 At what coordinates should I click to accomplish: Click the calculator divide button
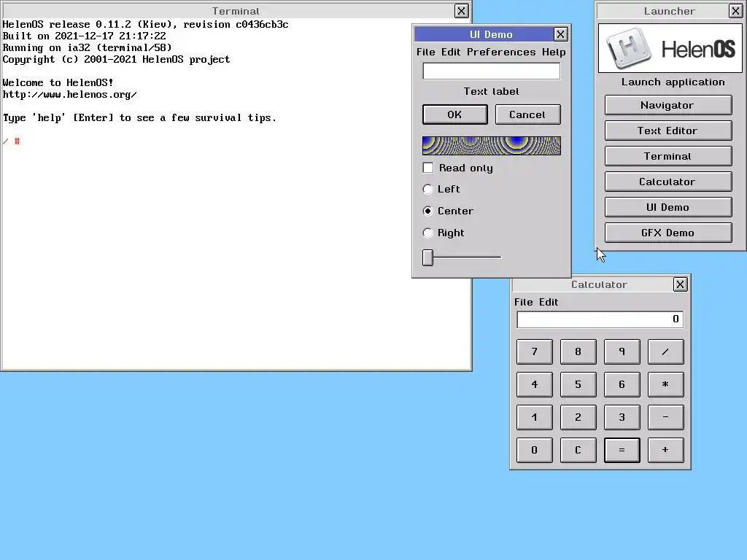666,351
